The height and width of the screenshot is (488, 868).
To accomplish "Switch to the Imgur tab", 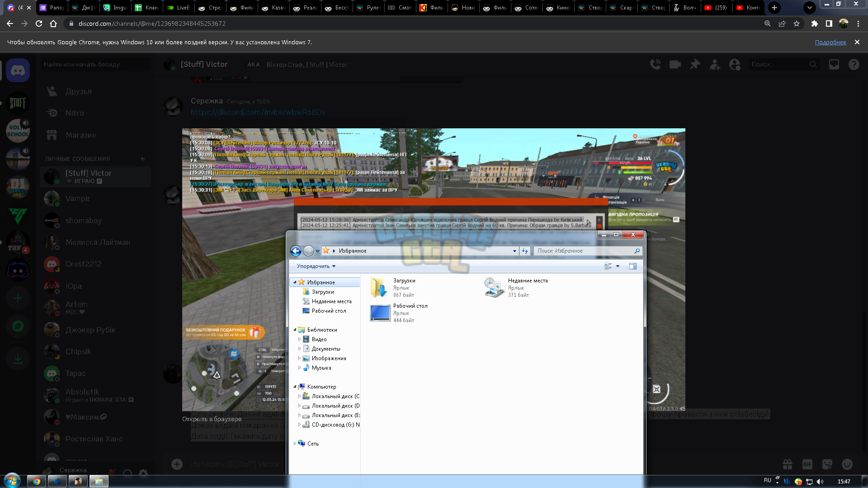I will pos(115,8).
